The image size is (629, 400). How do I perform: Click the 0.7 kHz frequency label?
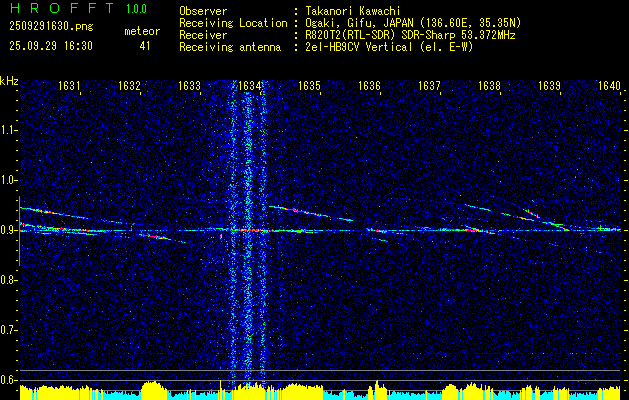coord(8,330)
